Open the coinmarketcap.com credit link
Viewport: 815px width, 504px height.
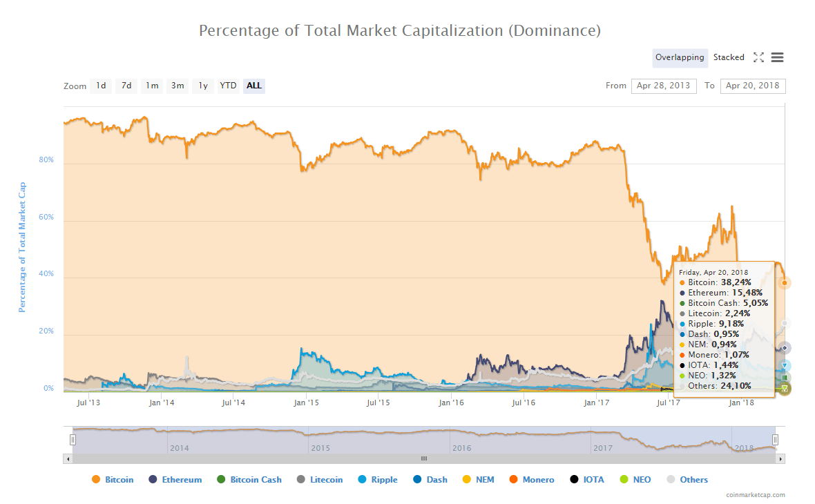tap(755, 494)
